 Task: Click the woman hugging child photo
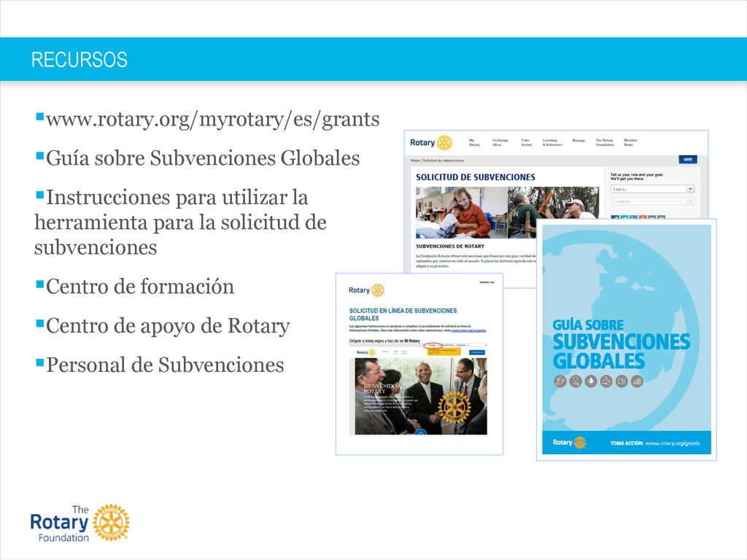tap(461, 212)
